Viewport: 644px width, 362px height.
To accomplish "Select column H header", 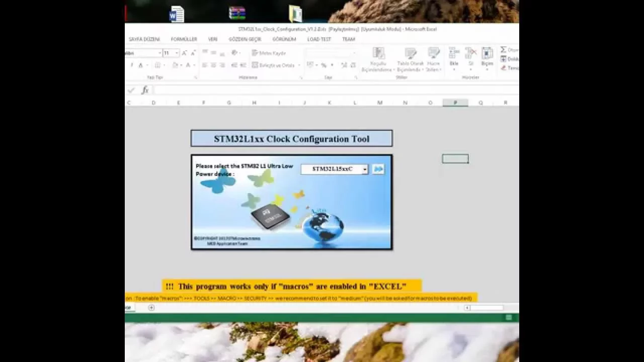I will click(x=254, y=103).
